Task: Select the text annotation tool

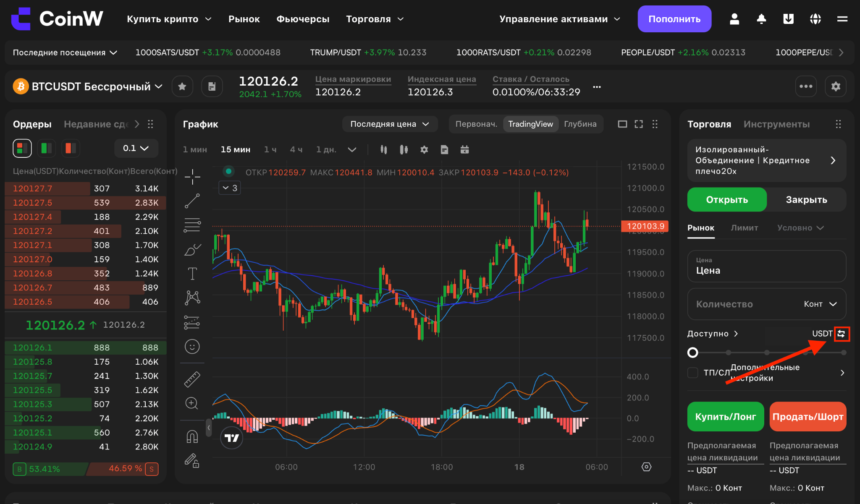Action: pyautogui.click(x=192, y=274)
